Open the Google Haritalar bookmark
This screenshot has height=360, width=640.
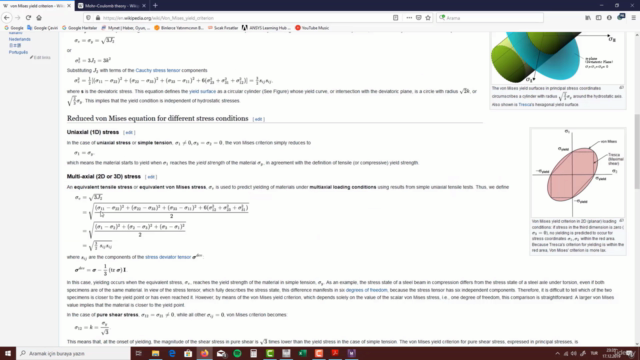(x=80, y=28)
